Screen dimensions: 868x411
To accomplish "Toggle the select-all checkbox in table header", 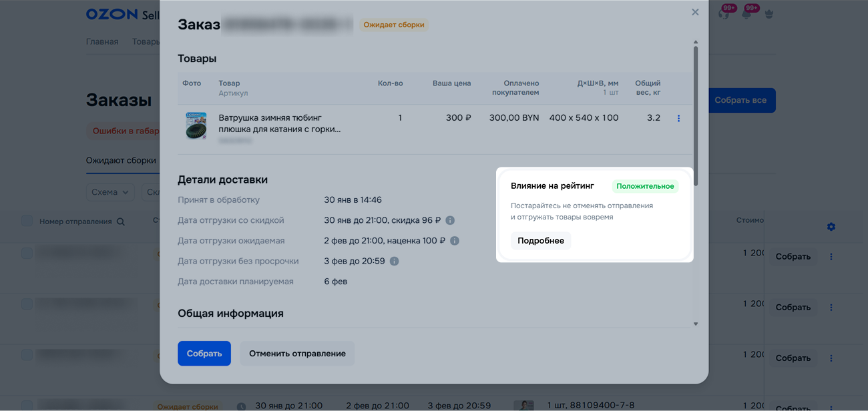I will pyautogui.click(x=27, y=221).
